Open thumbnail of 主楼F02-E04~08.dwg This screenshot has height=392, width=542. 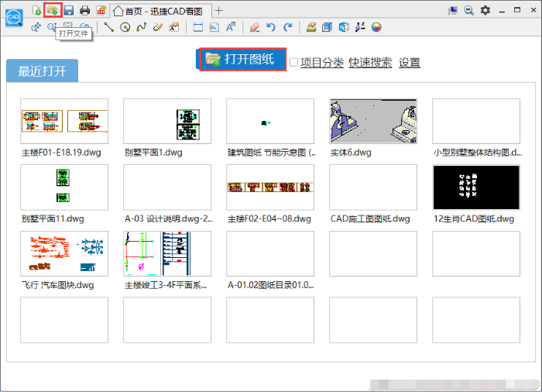[270, 187]
